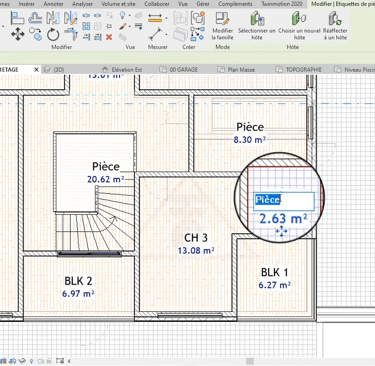The width and height of the screenshot is (375, 366).
Task: Select Trim/Extend Single Element tool
Action: pyautogui.click(x=86, y=37)
